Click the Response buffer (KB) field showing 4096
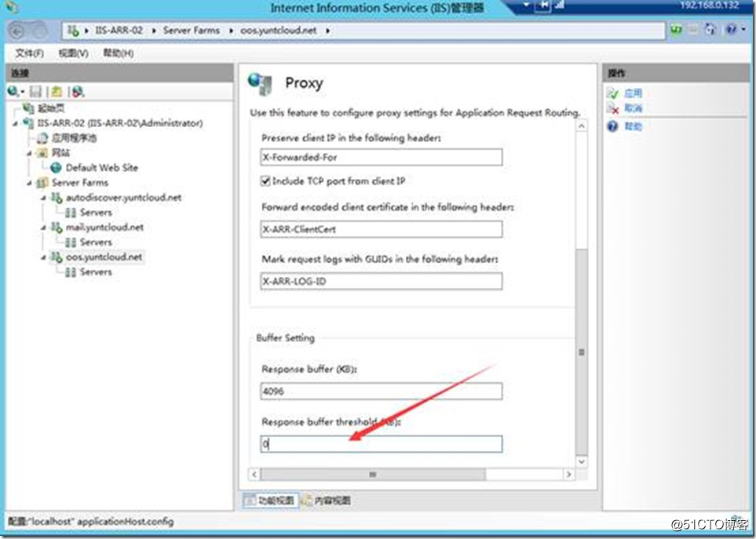Image resolution: width=756 pixels, height=539 pixels. (382, 392)
